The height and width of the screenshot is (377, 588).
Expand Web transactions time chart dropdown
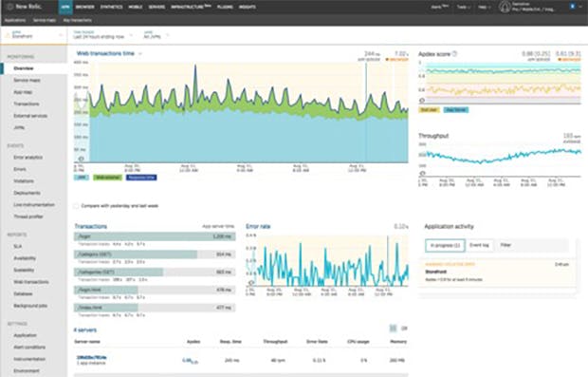click(140, 54)
